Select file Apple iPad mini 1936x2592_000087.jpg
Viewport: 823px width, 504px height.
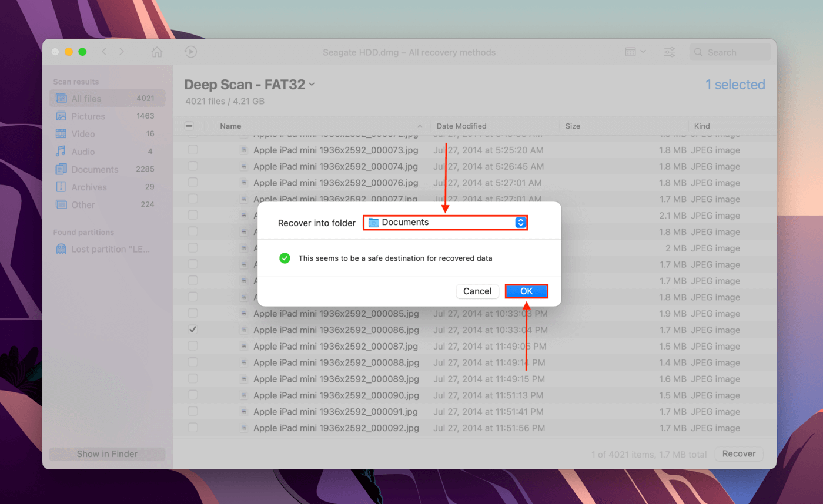336,346
